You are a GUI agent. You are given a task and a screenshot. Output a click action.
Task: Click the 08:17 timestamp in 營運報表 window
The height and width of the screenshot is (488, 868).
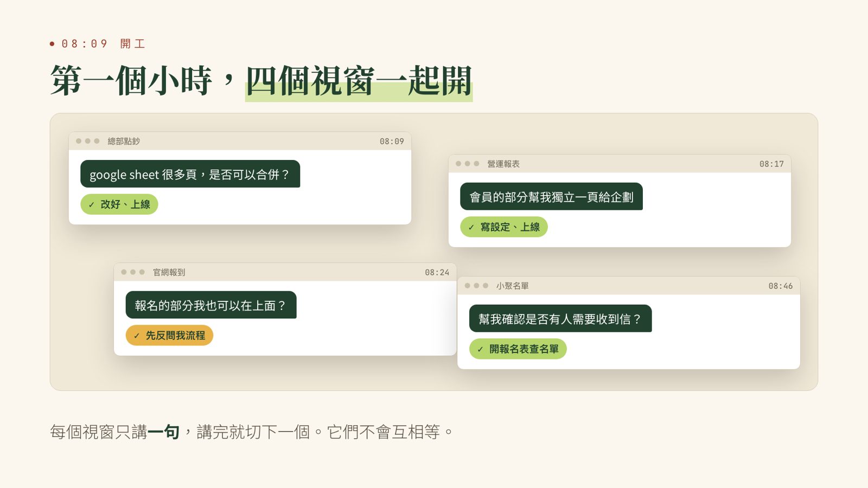coord(771,164)
